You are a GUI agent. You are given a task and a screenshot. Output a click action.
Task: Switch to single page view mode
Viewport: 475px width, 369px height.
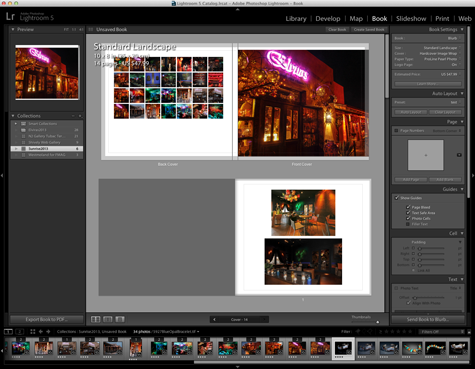coord(120,319)
